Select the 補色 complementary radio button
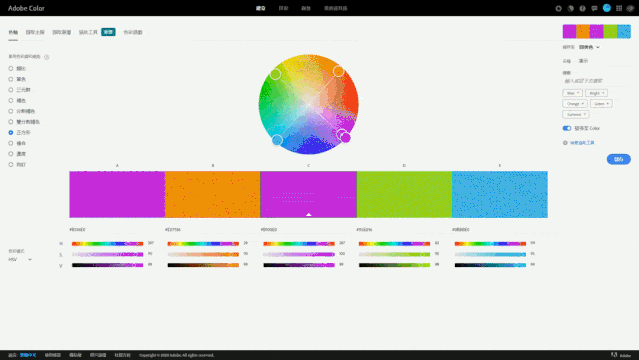This screenshot has height=360, width=639. tap(11, 100)
